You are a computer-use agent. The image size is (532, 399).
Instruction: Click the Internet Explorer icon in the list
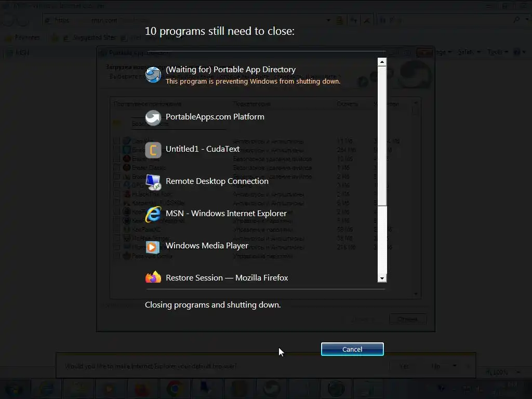click(x=153, y=215)
